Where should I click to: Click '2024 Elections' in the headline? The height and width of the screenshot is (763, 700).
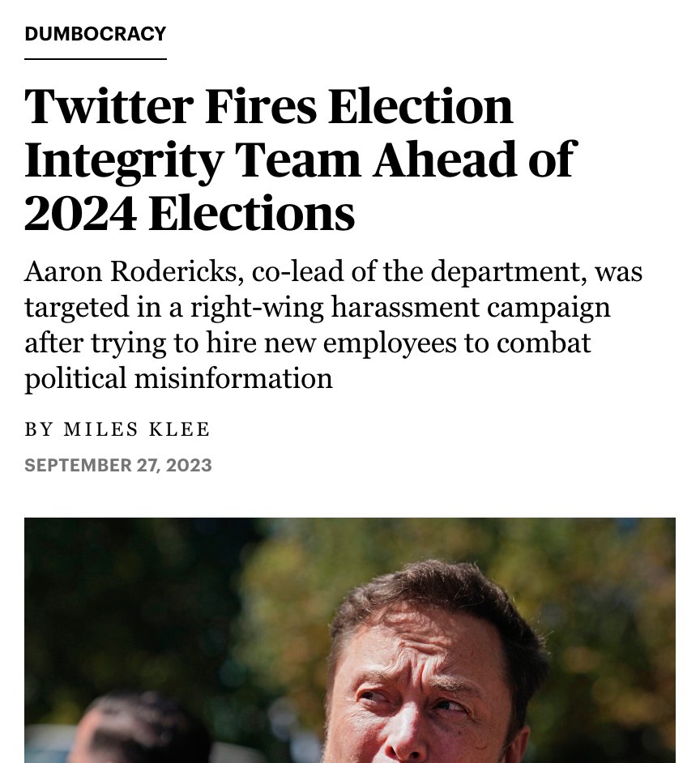[x=190, y=213]
